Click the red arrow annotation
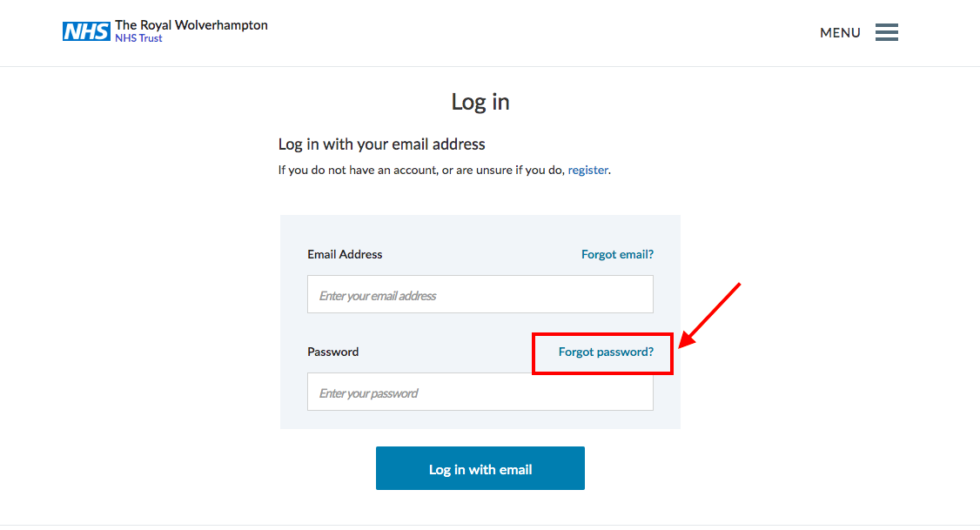This screenshot has height=530, width=980. click(709, 315)
